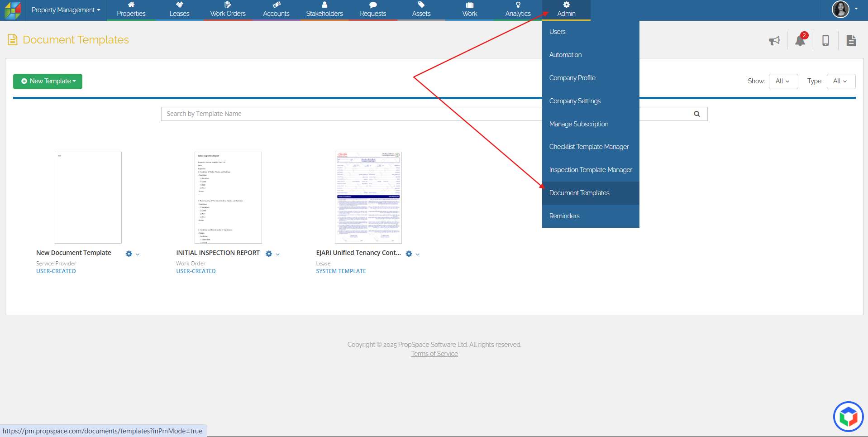The height and width of the screenshot is (437, 868).
Task: Open the chat widget icon at bottom right
Action: pyautogui.click(x=848, y=417)
